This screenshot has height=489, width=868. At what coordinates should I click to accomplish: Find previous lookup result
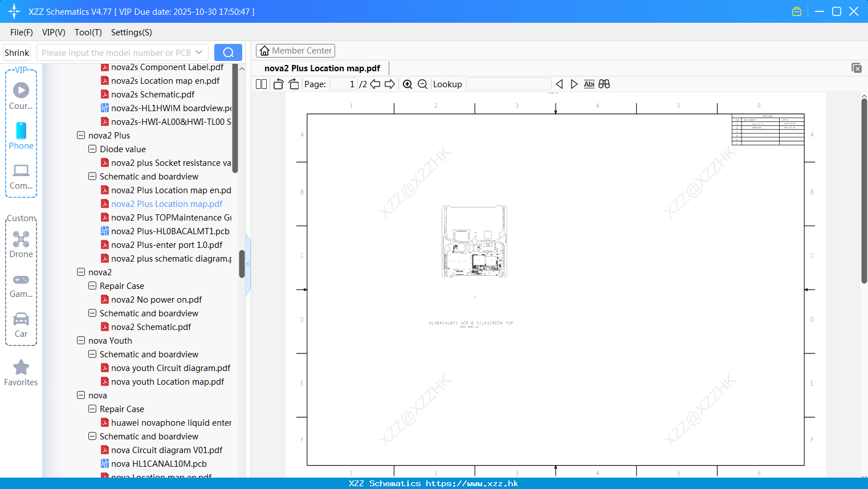(x=559, y=84)
